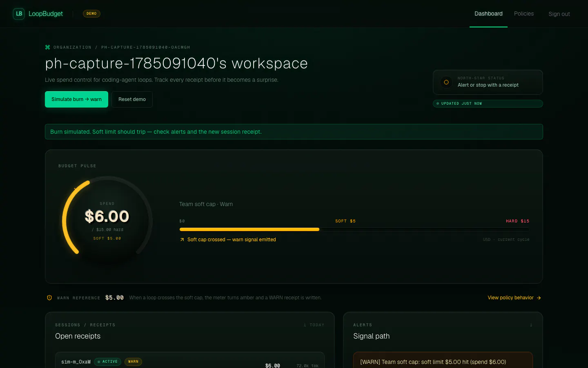This screenshot has width=588, height=368.
Task: Click the PH-CAPTURE-1785091040-OACMGH breadcrumb
Action: click(146, 47)
